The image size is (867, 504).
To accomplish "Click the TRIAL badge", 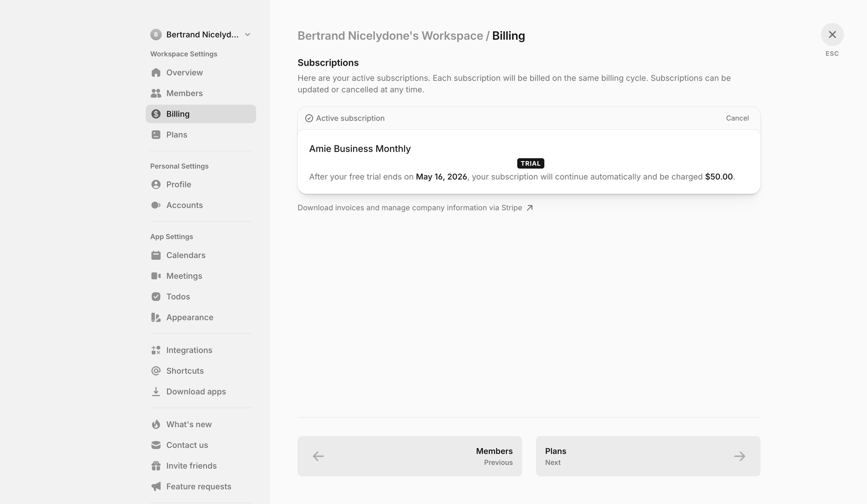I will tap(531, 163).
